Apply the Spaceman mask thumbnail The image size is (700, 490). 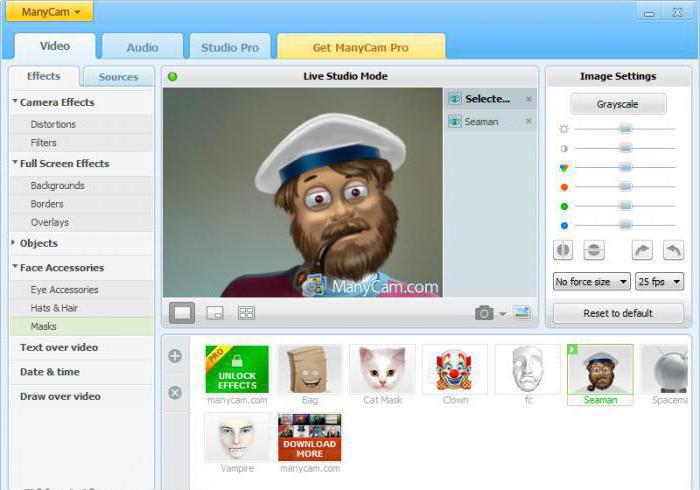(x=664, y=369)
